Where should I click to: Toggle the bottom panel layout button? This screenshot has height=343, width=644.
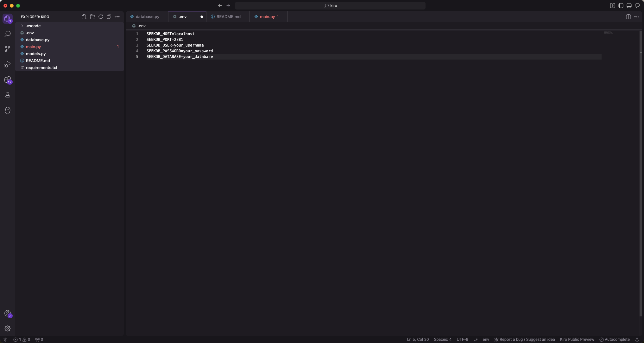[x=629, y=6]
